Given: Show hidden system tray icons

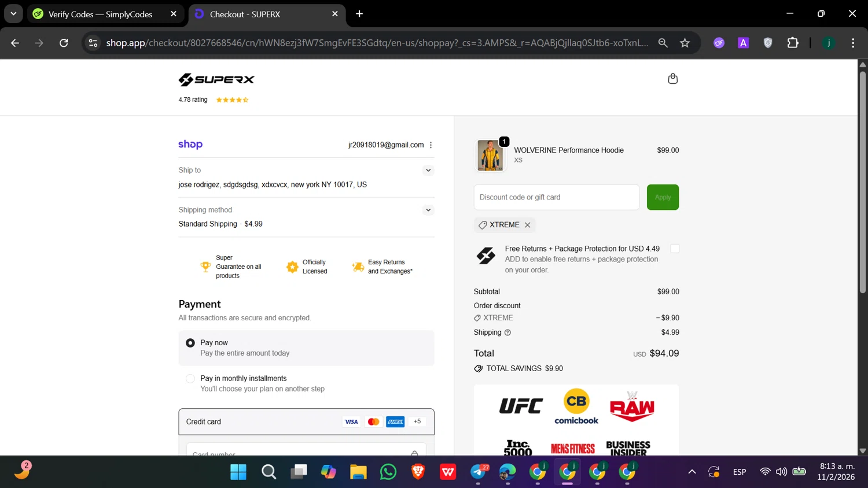Looking at the screenshot, I should (692, 472).
